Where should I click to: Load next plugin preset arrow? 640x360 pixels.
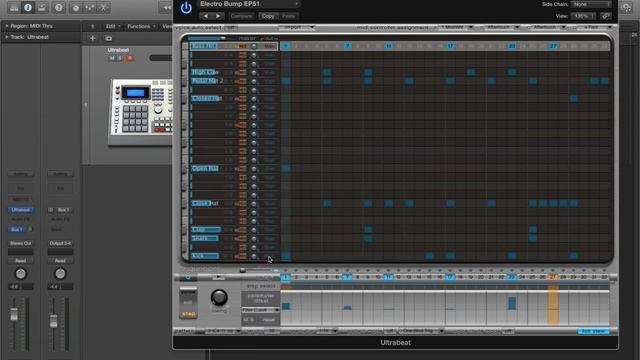point(218,16)
